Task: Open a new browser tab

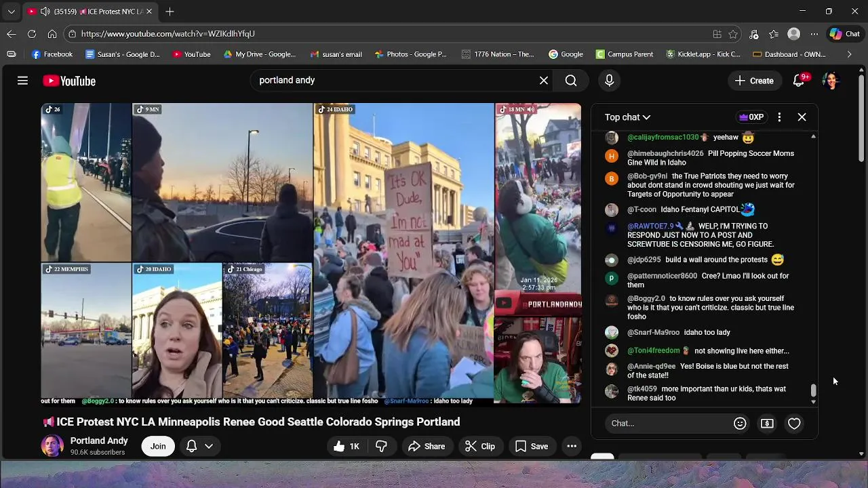Action: point(170,12)
